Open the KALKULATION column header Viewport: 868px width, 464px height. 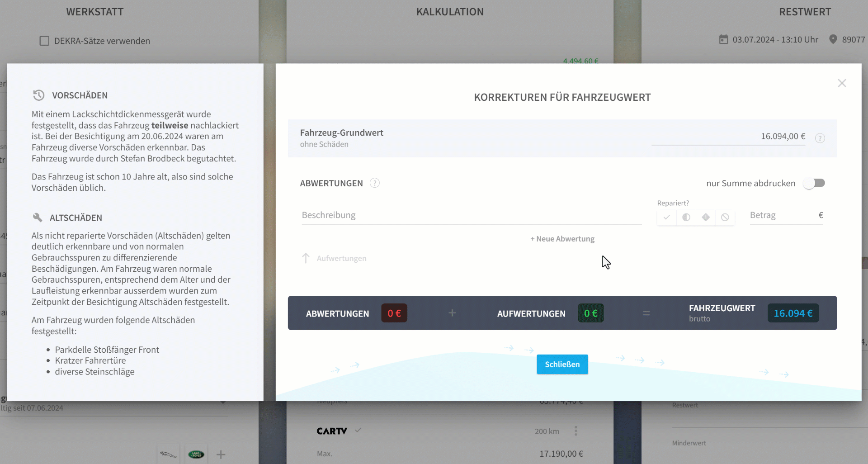450,12
